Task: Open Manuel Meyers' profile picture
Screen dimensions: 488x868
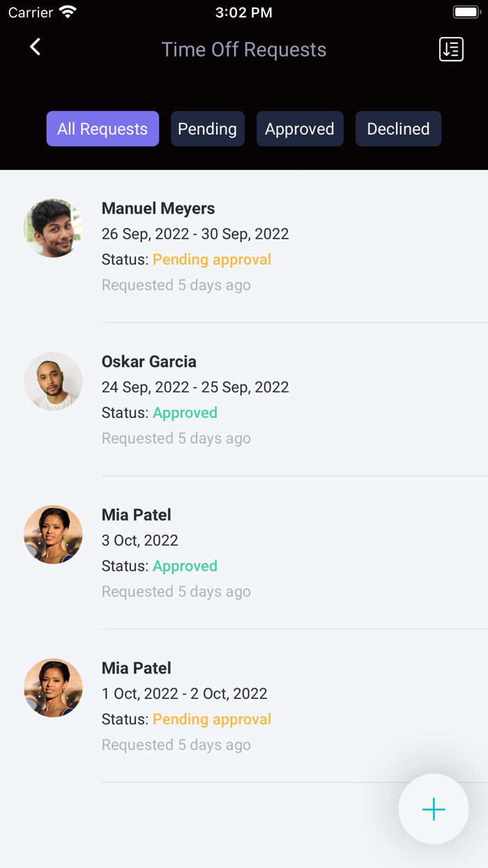Action: [53, 228]
